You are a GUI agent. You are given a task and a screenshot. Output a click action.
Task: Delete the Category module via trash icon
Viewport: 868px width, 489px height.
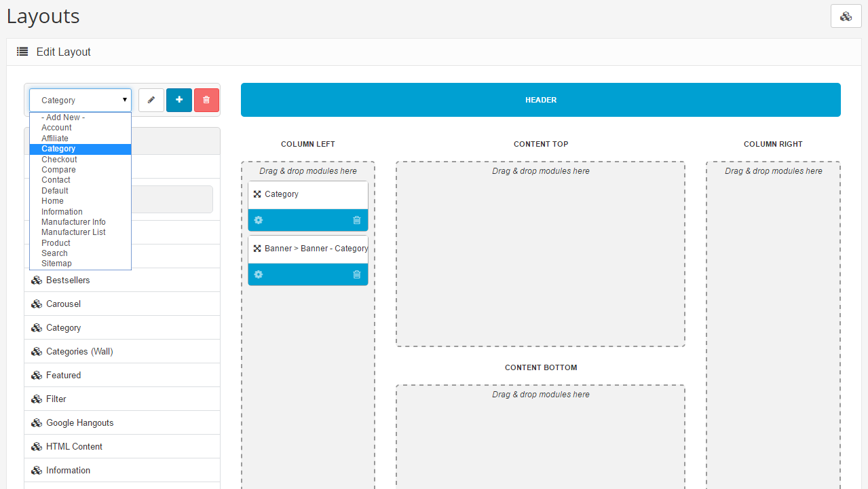click(x=357, y=220)
